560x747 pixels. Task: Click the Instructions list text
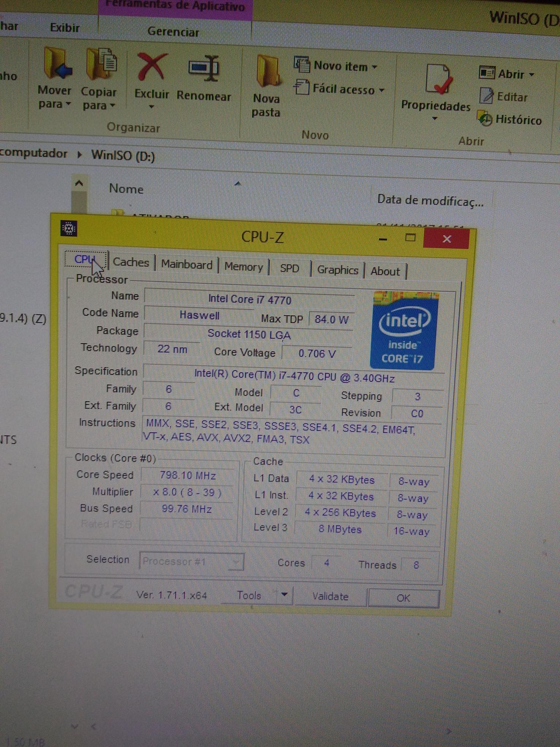280,432
